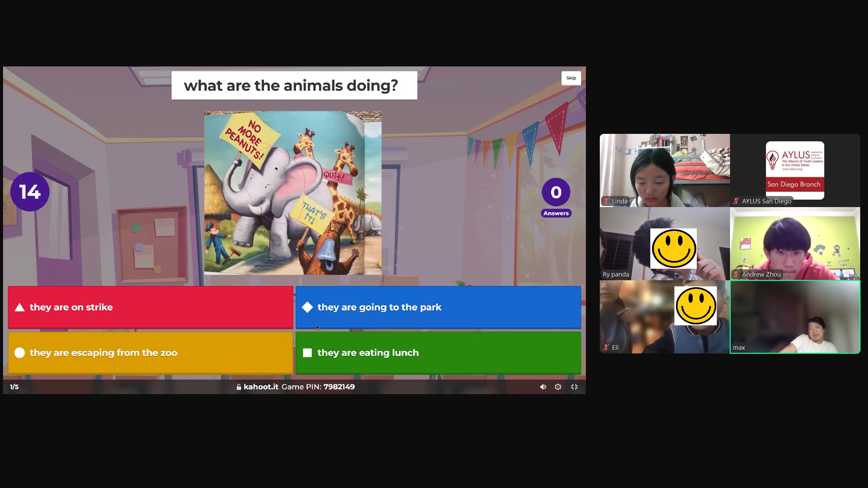The width and height of the screenshot is (868, 488).
Task: Click the green square answer shape
Action: coord(307,353)
